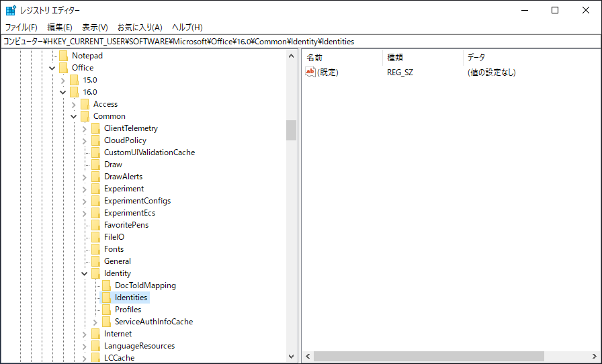This screenshot has width=602, height=364.
Task: Expand the Experiment key
Action: [x=85, y=189]
